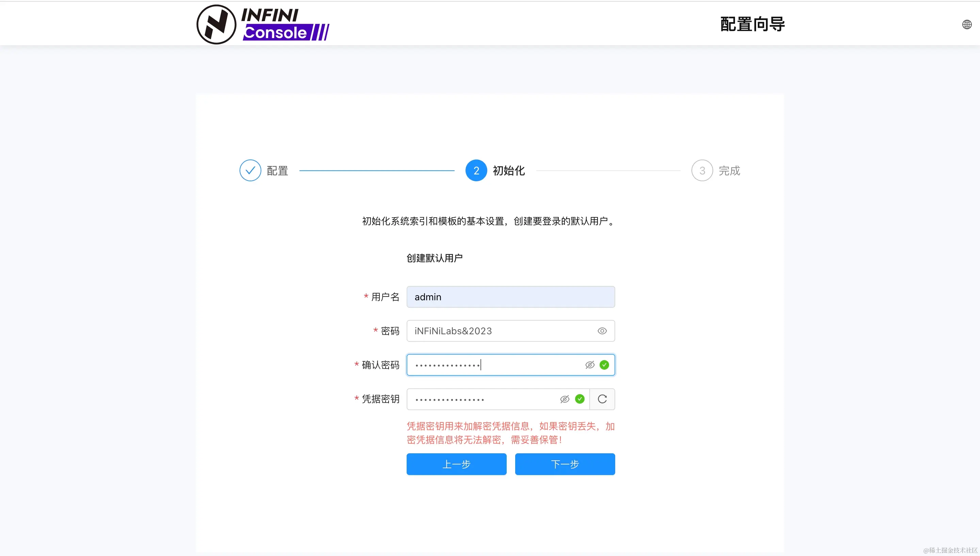The width and height of the screenshot is (980, 556).
Task: Regenerate the 凭据密钥 with the refresh icon
Action: 602,399
